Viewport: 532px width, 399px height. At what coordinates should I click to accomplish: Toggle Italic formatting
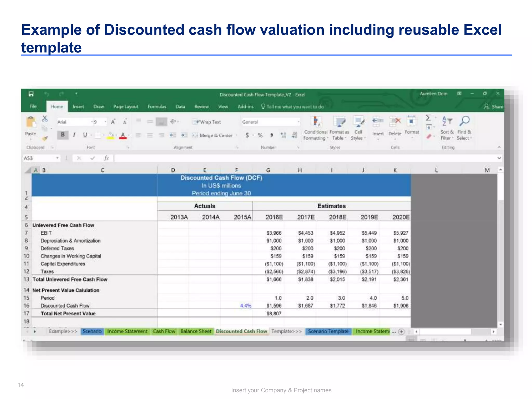[x=74, y=135]
